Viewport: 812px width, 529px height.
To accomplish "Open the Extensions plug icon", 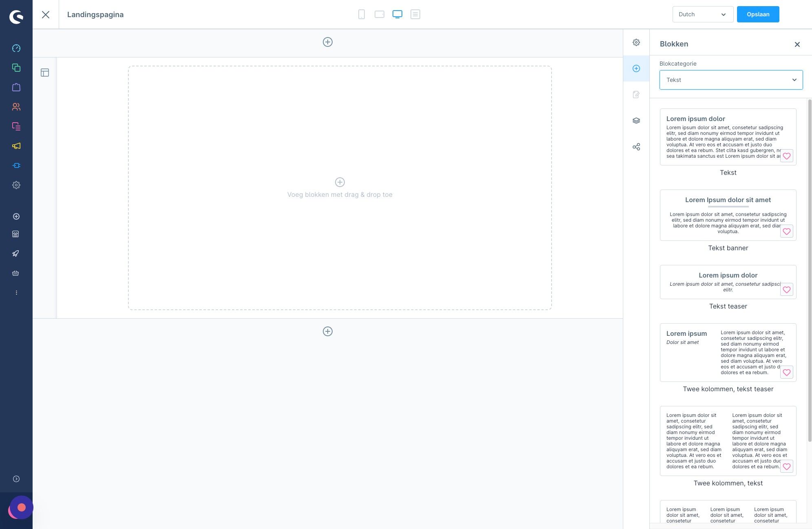I will pyautogui.click(x=16, y=165).
